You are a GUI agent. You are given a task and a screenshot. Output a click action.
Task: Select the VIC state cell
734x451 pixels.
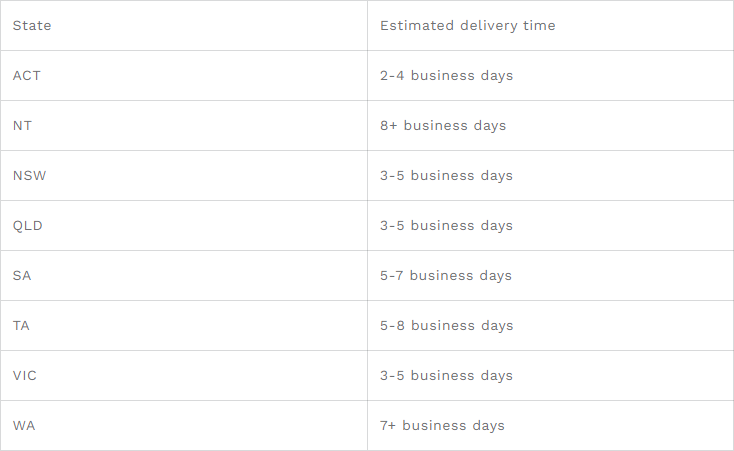(x=184, y=376)
